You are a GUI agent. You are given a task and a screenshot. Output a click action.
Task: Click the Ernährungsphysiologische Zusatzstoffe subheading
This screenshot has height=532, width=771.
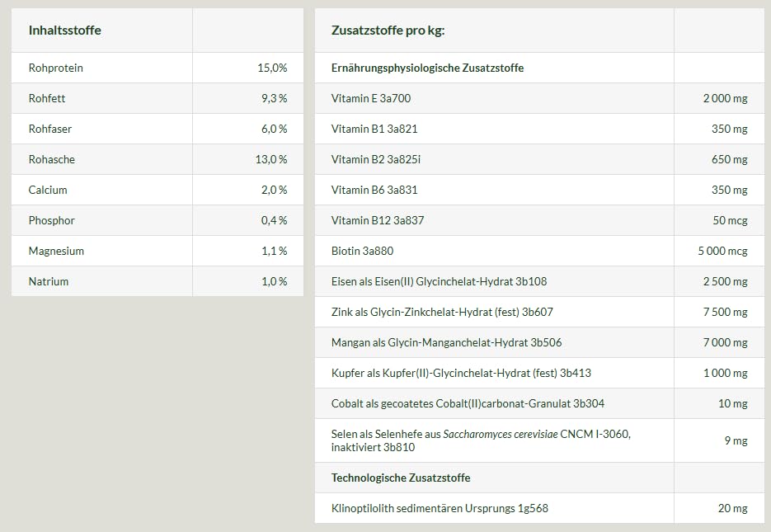click(427, 68)
